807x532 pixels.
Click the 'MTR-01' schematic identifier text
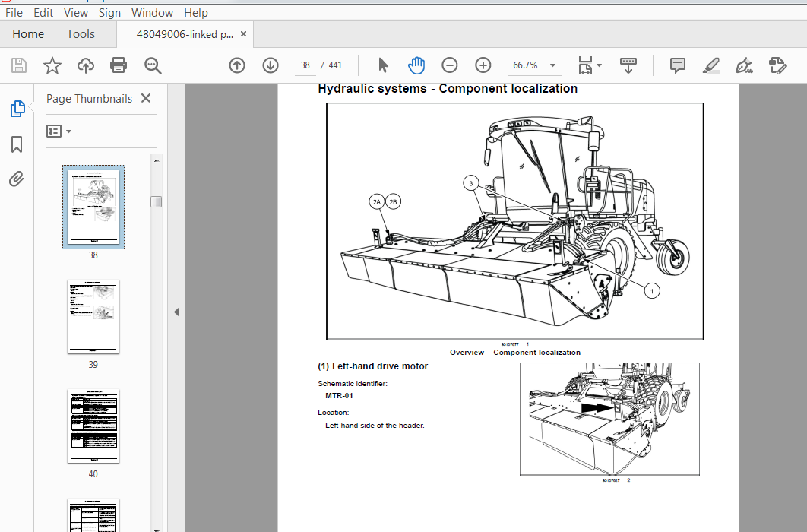pyautogui.click(x=339, y=396)
